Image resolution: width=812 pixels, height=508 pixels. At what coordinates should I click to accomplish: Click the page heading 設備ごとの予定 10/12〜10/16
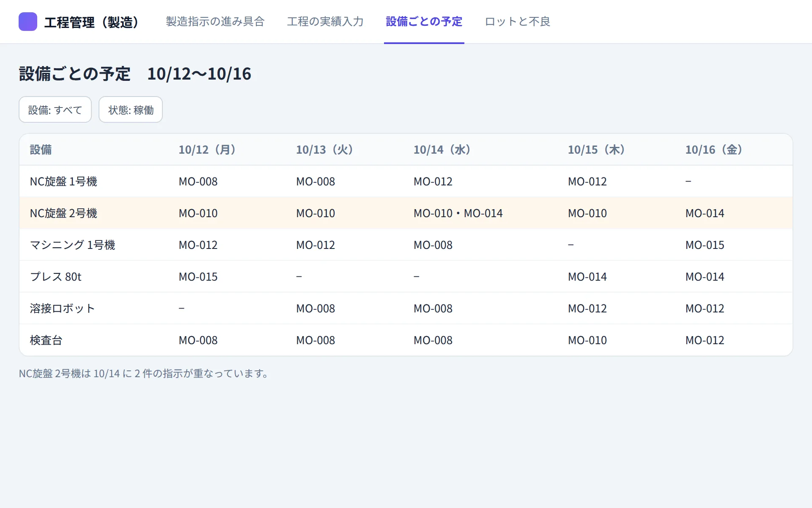point(135,74)
